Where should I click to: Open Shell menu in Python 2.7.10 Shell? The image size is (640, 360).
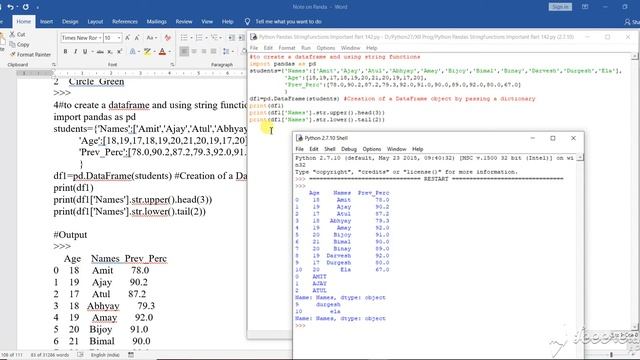pyautogui.click(x=329, y=149)
